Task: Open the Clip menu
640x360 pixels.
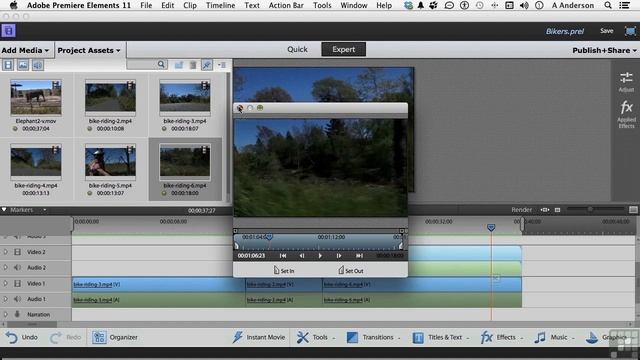Action: [x=190, y=5]
